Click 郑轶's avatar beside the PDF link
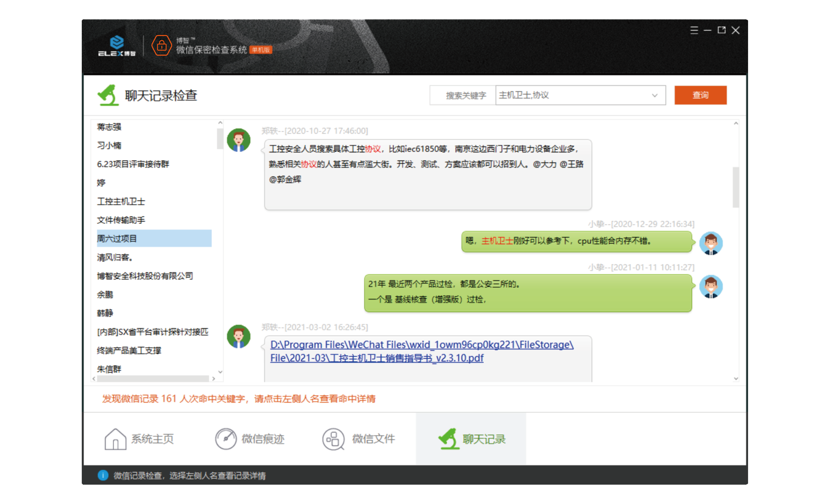 [238, 336]
